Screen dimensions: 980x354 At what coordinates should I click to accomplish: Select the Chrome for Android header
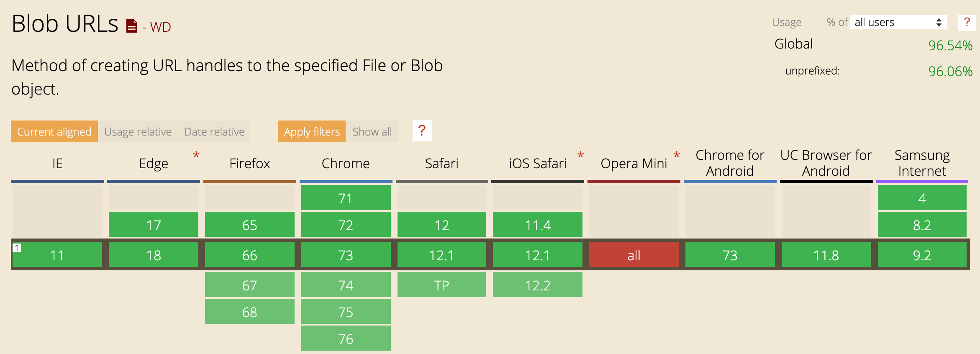click(730, 163)
